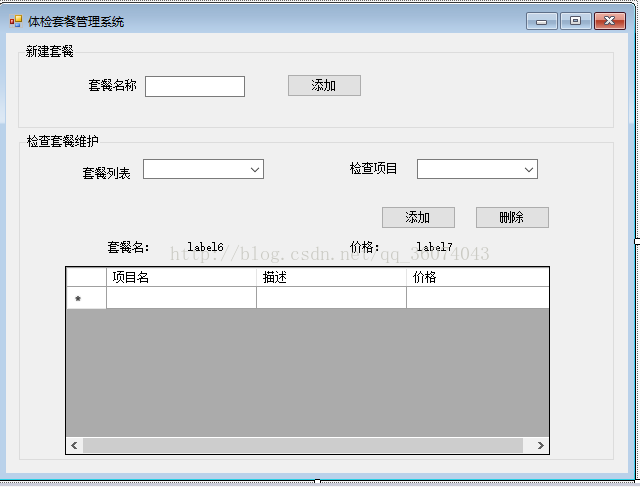Screen dimensions: 640x487
Task: Click the 套餐列表 label
Action: point(107,173)
